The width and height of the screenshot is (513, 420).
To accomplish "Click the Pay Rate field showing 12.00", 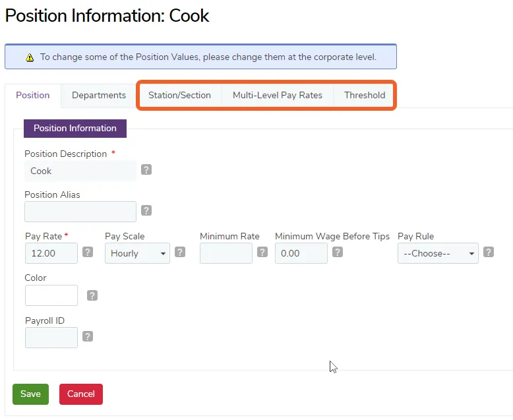I will 51,253.
